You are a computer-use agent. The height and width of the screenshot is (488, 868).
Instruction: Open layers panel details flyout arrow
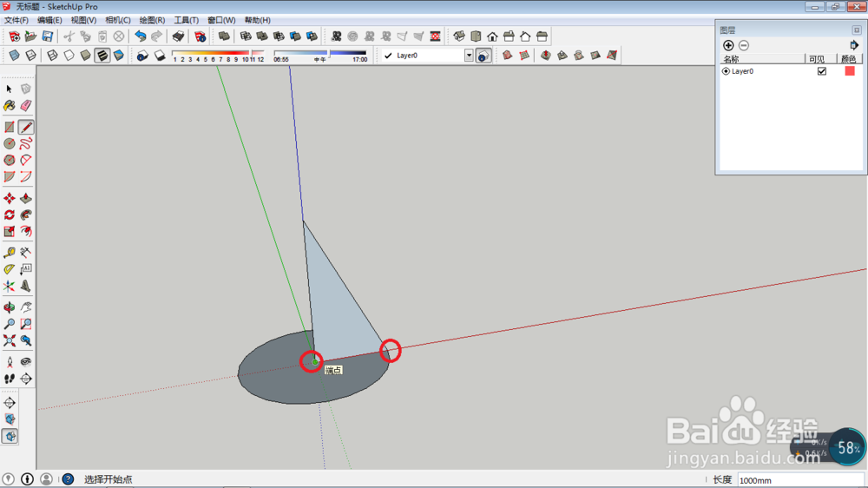[x=853, y=45]
